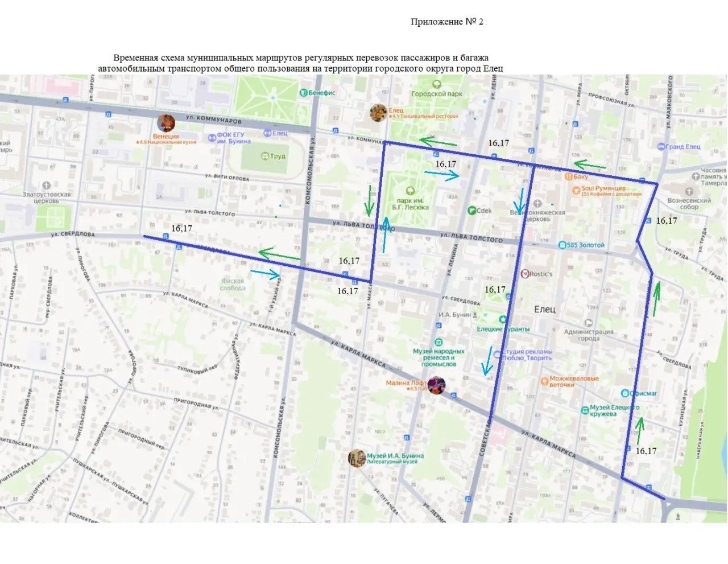The height and width of the screenshot is (564, 728).
Task: Select the Бенефис shop icon
Action: coord(304,93)
